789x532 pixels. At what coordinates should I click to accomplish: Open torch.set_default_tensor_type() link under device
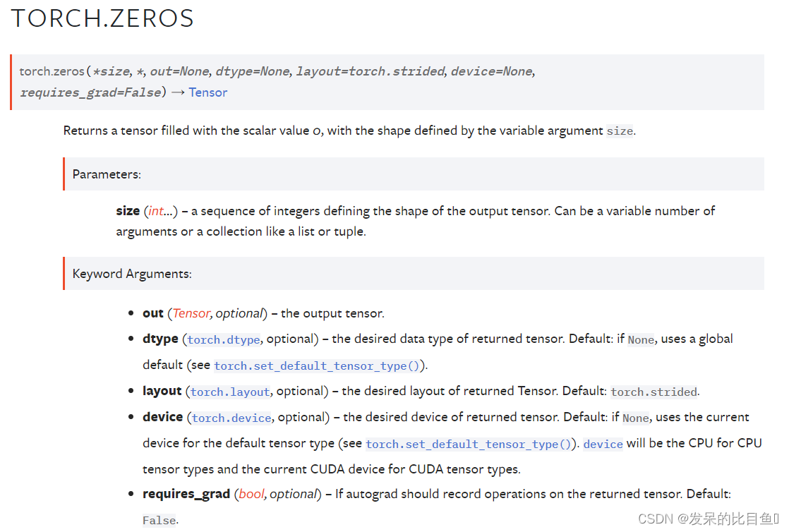(x=470, y=445)
